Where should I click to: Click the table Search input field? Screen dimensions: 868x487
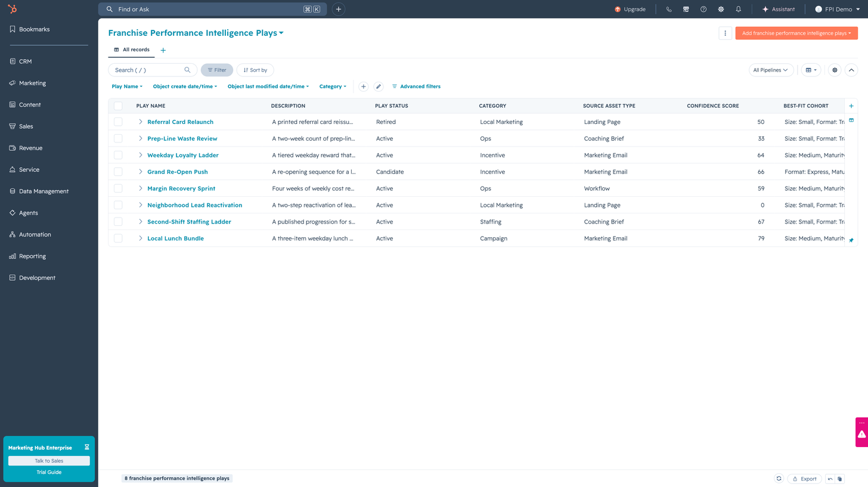pyautogui.click(x=153, y=70)
